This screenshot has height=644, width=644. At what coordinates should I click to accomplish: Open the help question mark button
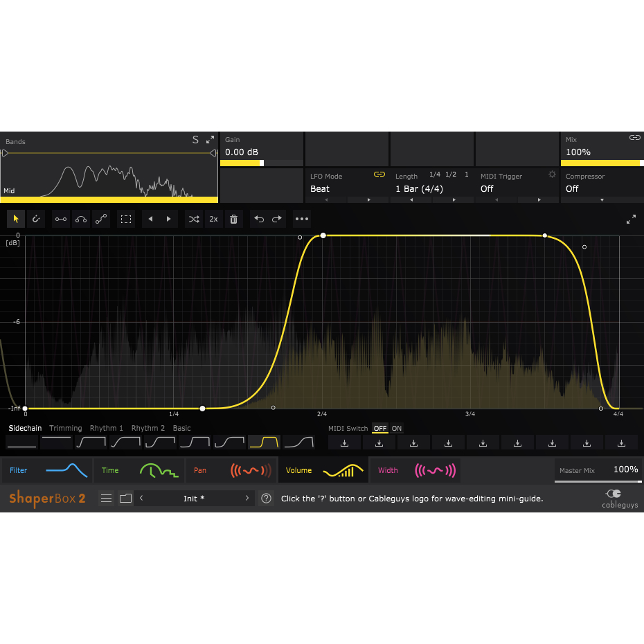click(x=266, y=498)
